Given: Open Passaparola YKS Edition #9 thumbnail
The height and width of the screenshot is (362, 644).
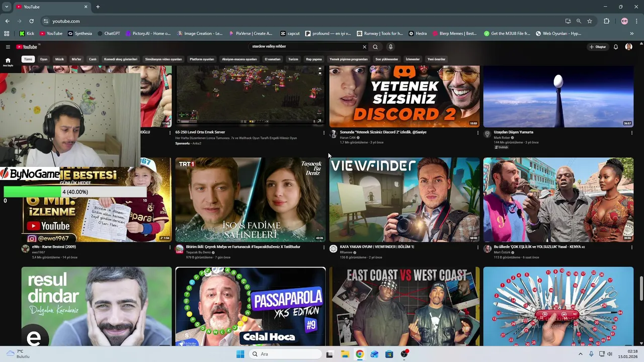Looking at the screenshot, I should pyautogui.click(x=251, y=306).
